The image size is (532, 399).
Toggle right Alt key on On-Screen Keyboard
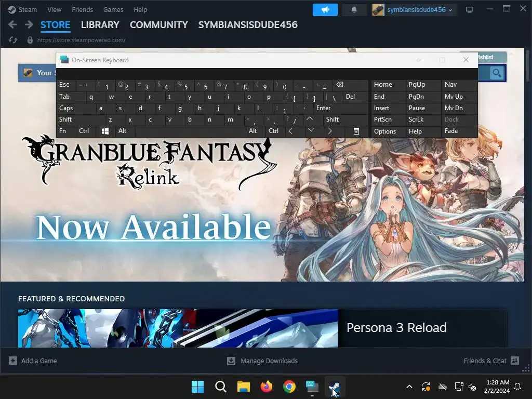click(x=255, y=131)
